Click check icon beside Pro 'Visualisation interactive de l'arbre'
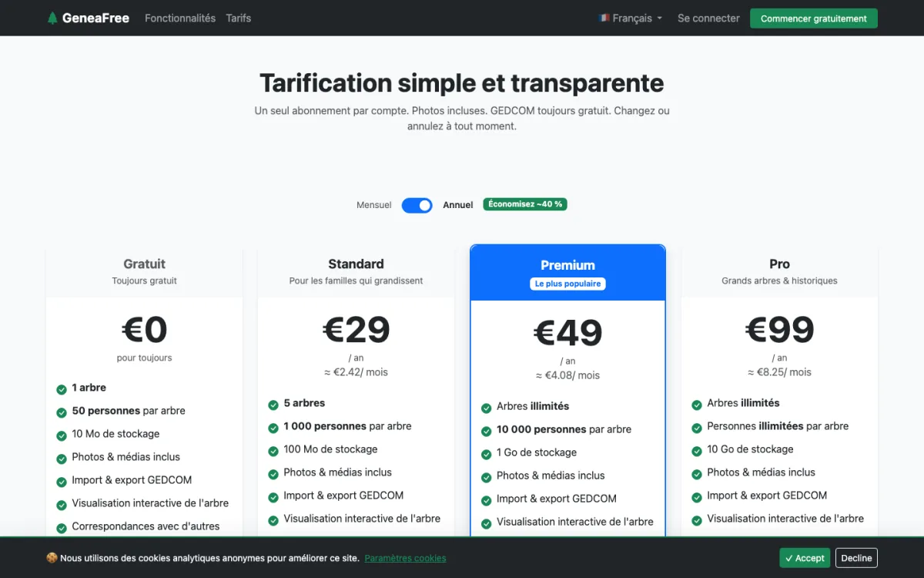The width and height of the screenshot is (924, 578). pyautogui.click(x=697, y=520)
